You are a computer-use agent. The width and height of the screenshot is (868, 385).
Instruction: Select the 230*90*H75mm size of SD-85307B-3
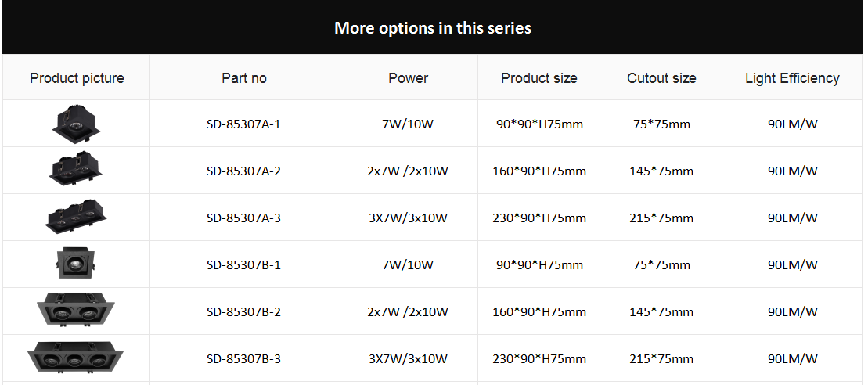tap(539, 359)
